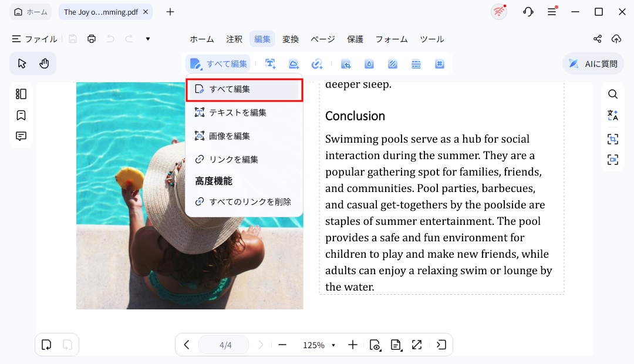Click the screenshot capture icon in right sidebar

pyautogui.click(x=613, y=160)
